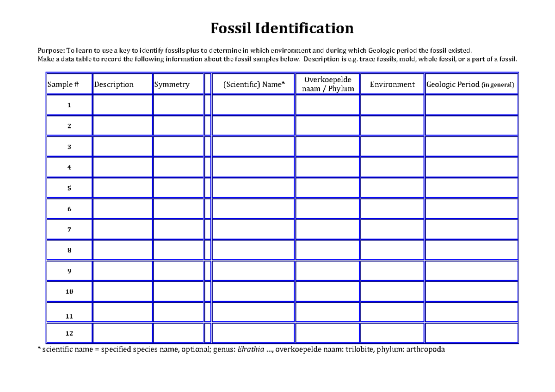Select the Geologic Period column header
Screen dimensions: 555x392
pos(470,85)
